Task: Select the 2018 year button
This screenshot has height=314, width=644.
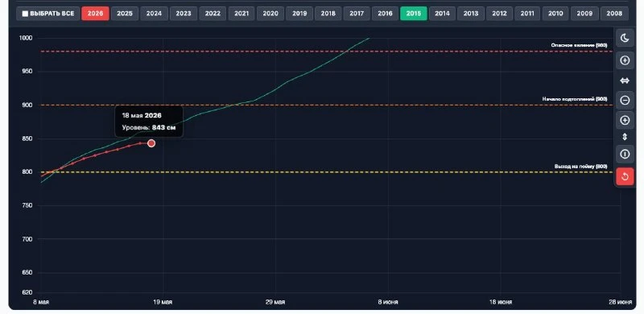Action: coord(328,14)
